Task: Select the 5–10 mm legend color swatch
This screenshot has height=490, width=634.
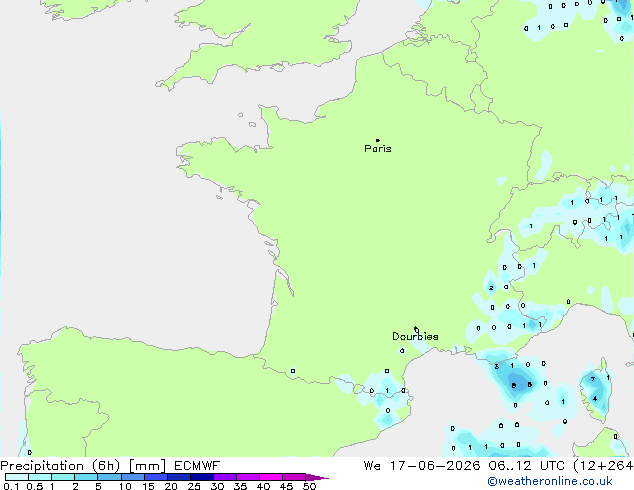Action: (109, 477)
